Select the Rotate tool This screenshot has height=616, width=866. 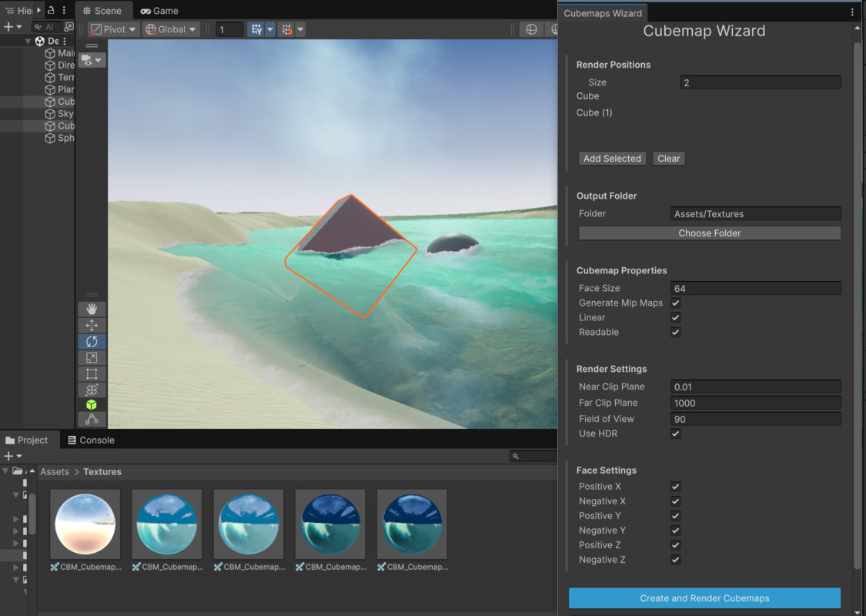point(92,341)
